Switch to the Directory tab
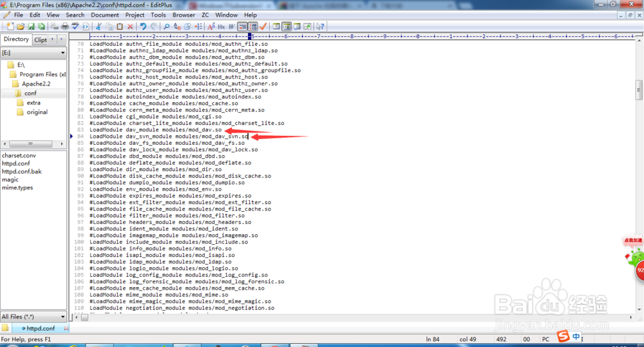644x347 pixels. pyautogui.click(x=17, y=39)
